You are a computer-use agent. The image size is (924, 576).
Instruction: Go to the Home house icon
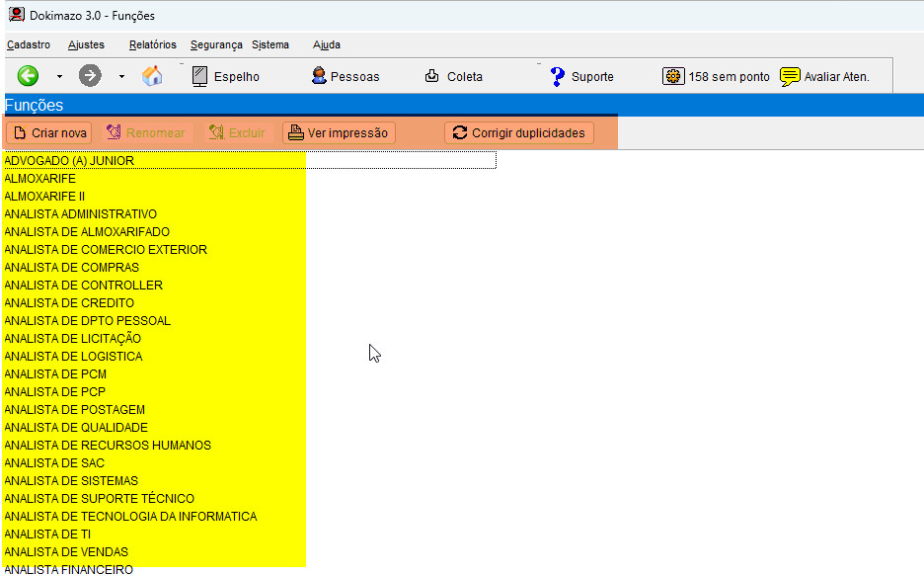(152, 76)
